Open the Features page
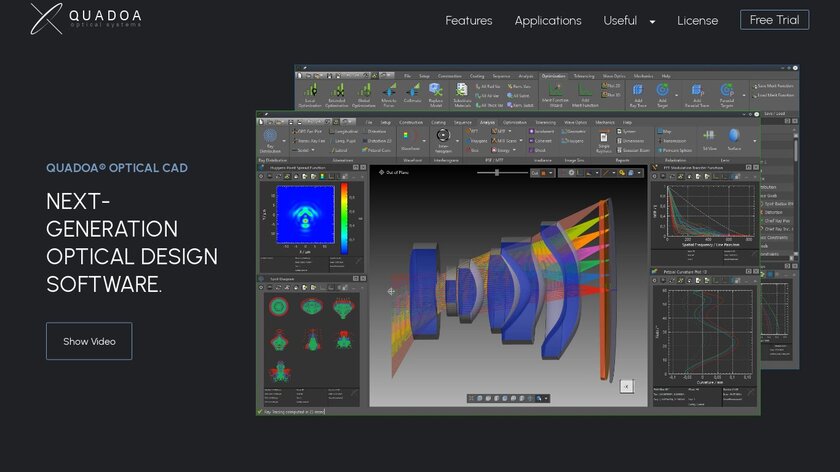 468,20
